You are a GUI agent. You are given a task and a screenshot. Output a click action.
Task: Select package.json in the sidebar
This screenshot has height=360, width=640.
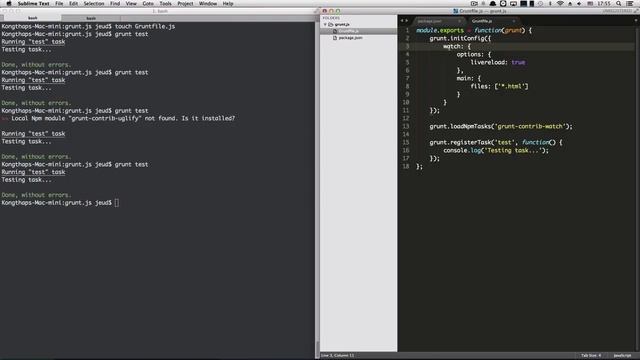[350, 38]
